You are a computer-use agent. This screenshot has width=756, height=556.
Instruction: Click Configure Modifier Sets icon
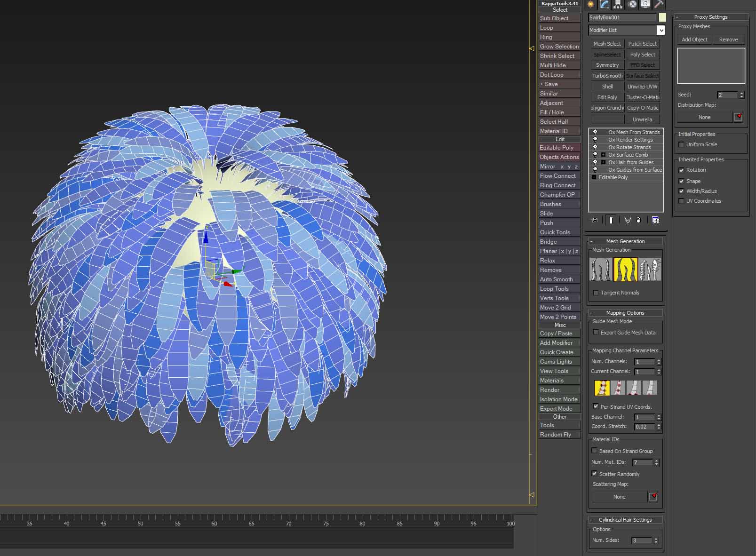tap(655, 220)
